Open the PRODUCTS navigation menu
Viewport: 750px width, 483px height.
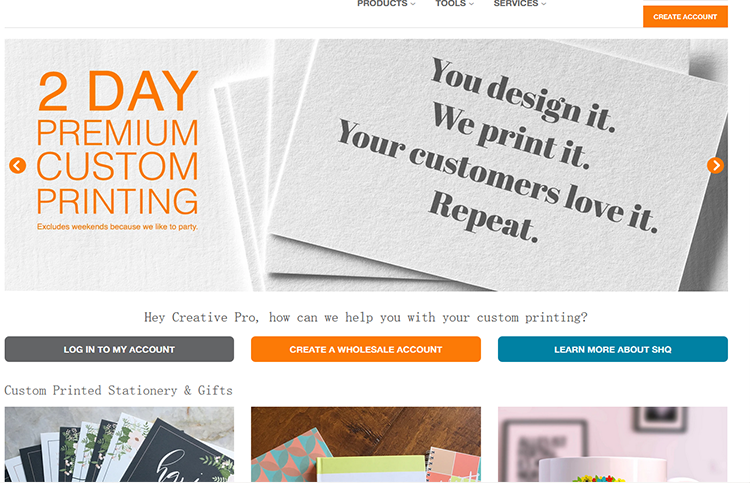pyautogui.click(x=386, y=3)
